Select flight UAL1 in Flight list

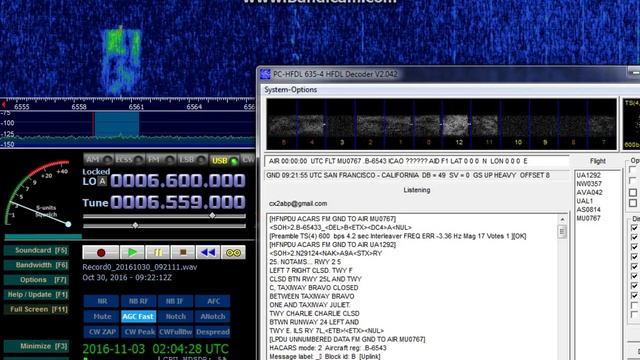tap(584, 201)
